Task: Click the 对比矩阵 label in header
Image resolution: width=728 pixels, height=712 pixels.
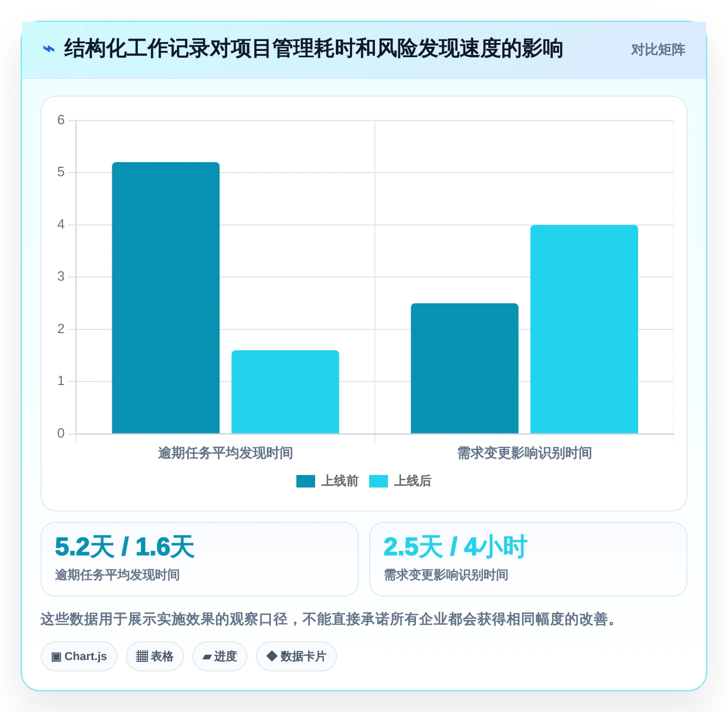Action: tap(658, 50)
